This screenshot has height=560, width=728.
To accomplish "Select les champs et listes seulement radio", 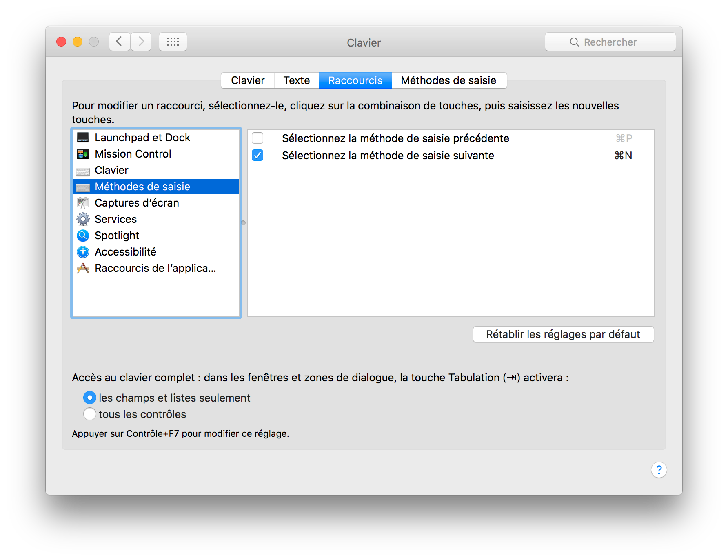I will (90, 398).
